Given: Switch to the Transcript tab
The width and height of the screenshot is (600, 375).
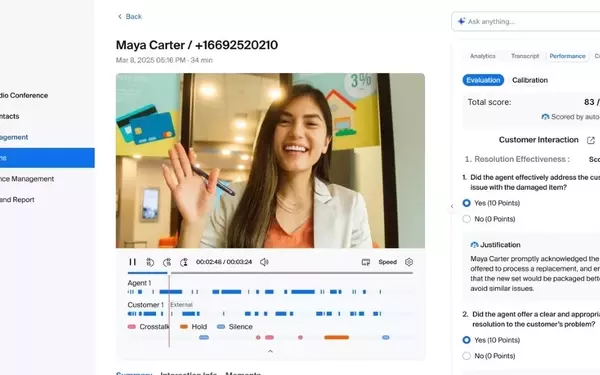Looking at the screenshot, I should click(x=525, y=56).
